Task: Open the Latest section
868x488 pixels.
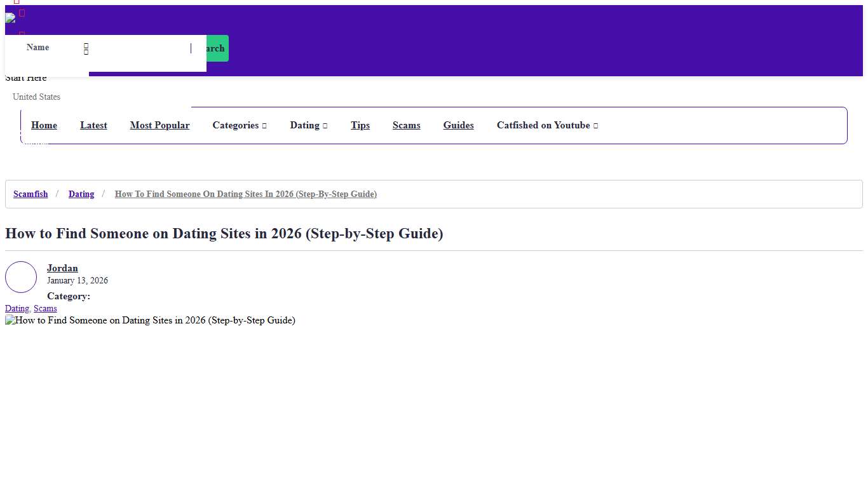Action: 93,125
